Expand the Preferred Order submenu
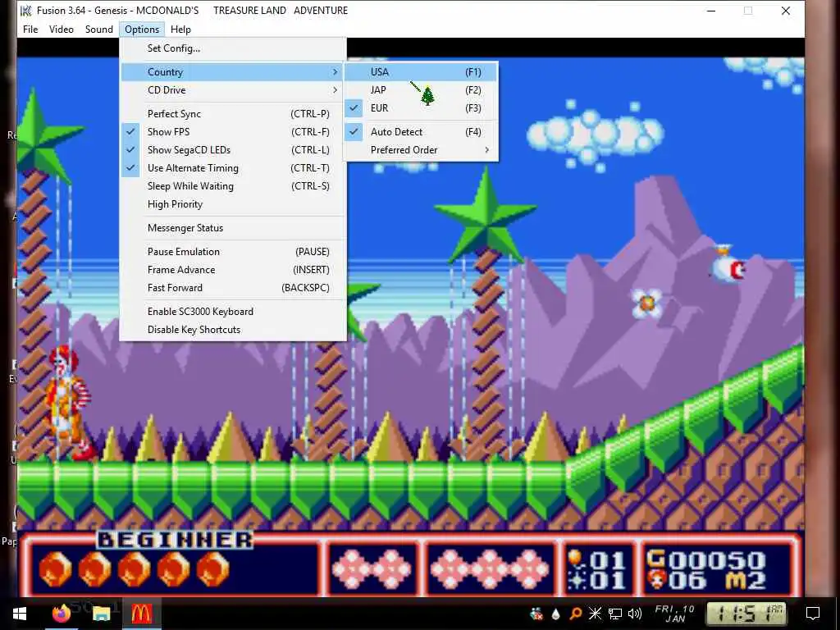This screenshot has height=630, width=840. (x=421, y=150)
